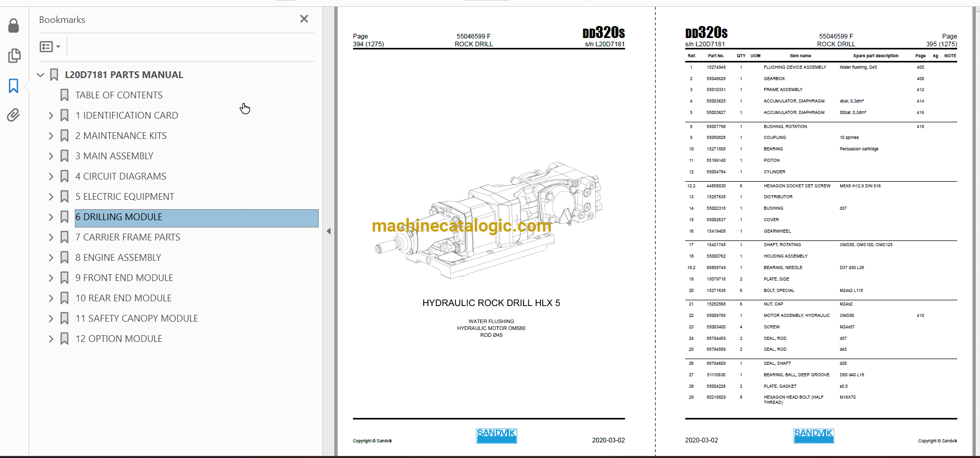Jump to 1 IDENTIFICATION CARD section
Image resolution: width=980 pixels, height=458 pixels.
127,116
